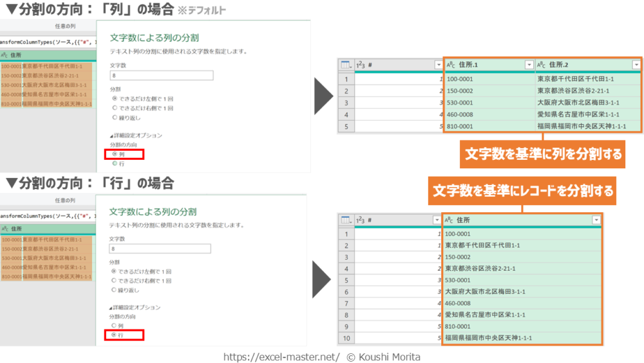
Task: Click ABC type icon of lower-right 住所 column
Action: tap(449, 221)
